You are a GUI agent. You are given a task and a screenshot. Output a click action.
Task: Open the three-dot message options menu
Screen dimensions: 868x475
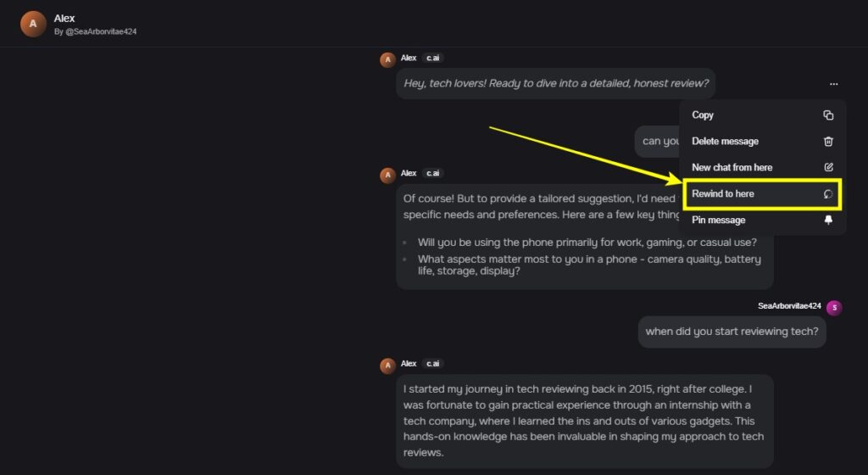pos(834,84)
